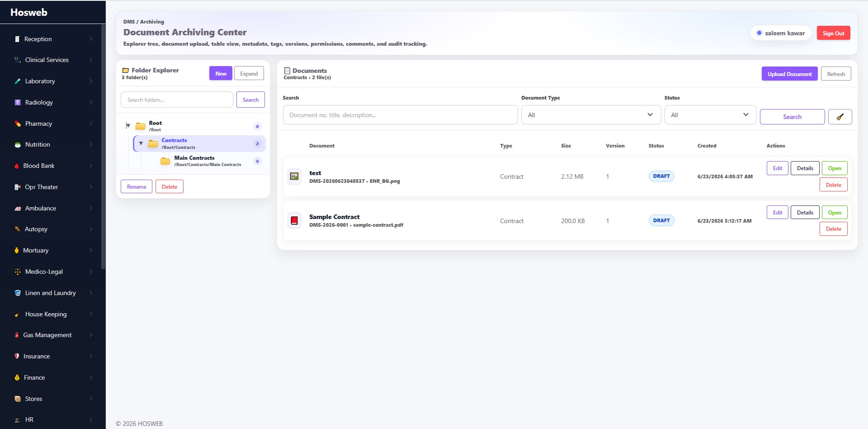The height and width of the screenshot is (429, 868).
Task: View Details of Sample Contract
Action: click(x=805, y=212)
